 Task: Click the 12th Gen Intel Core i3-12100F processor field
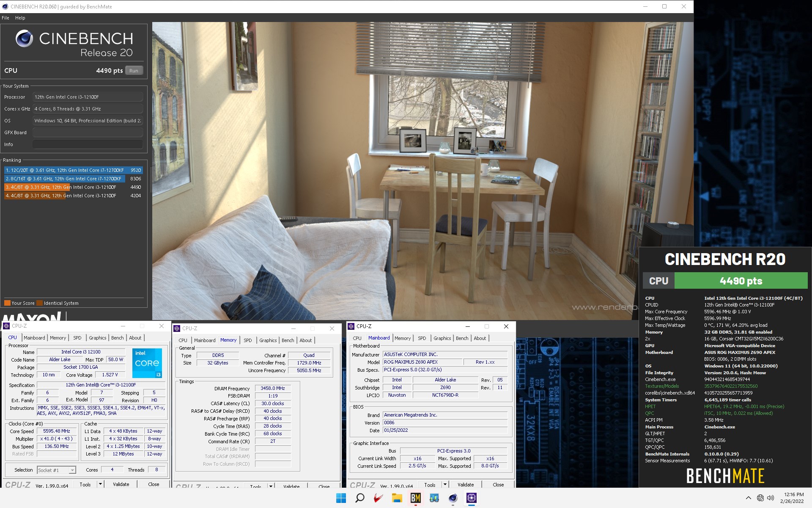click(88, 97)
